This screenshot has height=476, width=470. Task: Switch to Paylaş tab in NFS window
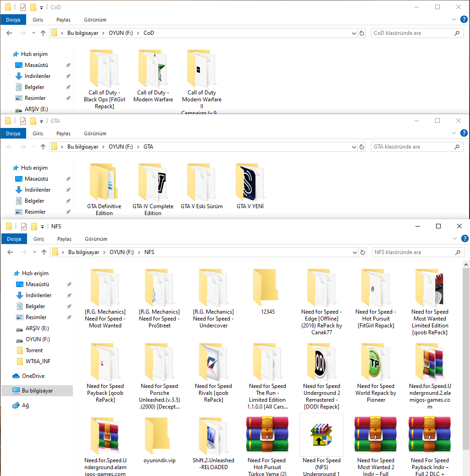click(x=64, y=239)
